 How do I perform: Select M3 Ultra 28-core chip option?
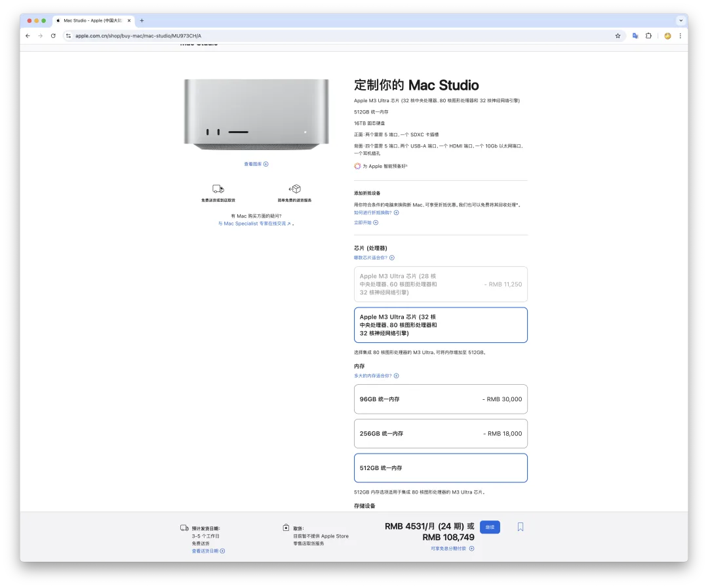(441, 284)
